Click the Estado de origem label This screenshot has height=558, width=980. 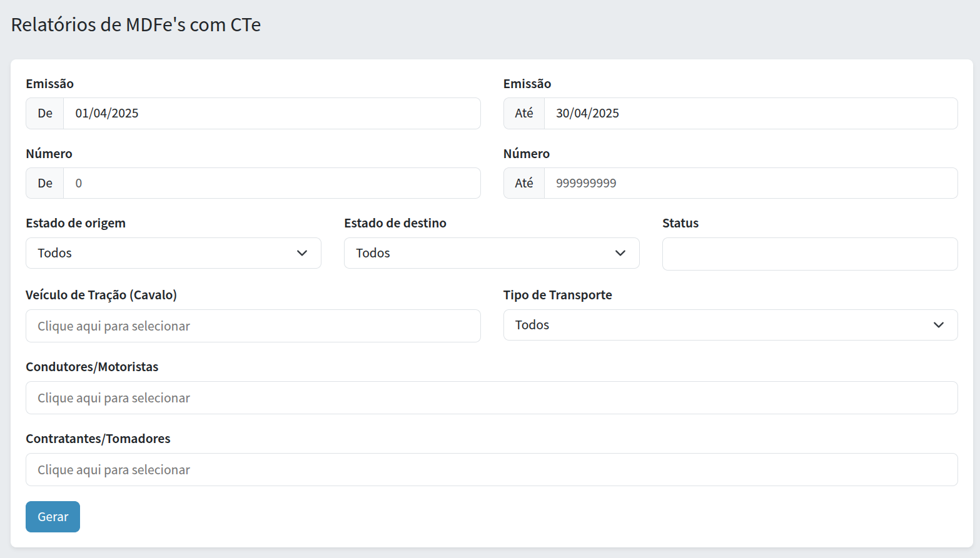coord(76,223)
